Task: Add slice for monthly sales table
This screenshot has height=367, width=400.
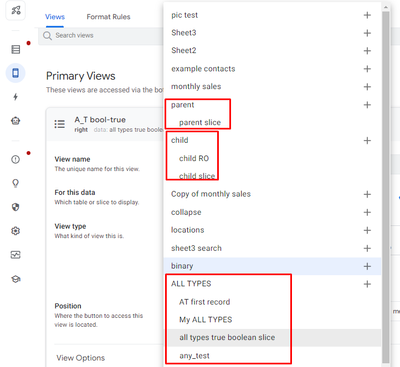Action: (367, 87)
